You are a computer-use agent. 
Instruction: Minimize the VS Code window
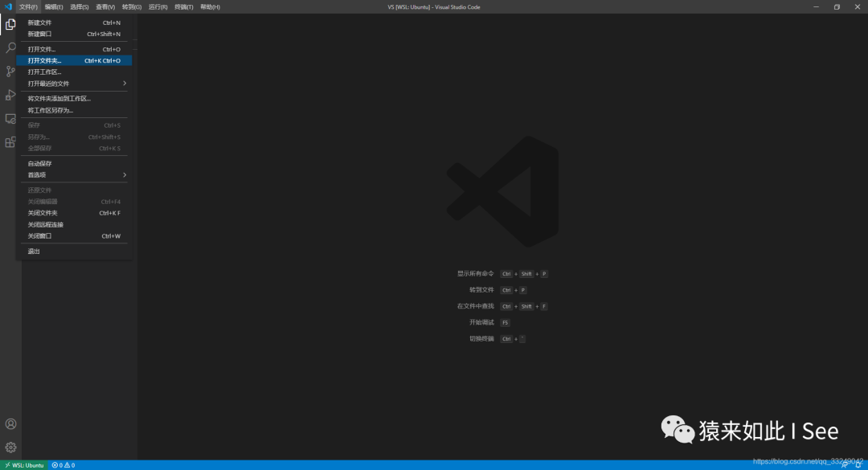816,7
